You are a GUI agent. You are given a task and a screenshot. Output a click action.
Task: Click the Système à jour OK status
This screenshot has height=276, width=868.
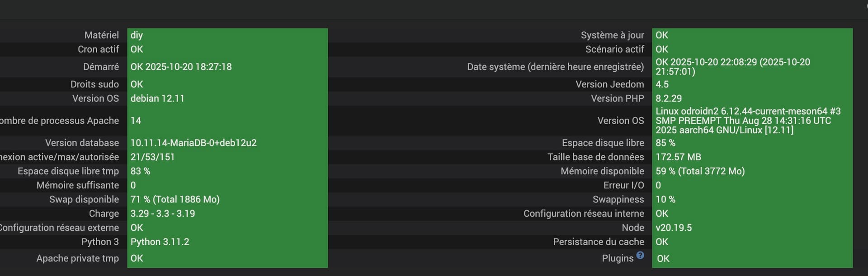tap(662, 35)
